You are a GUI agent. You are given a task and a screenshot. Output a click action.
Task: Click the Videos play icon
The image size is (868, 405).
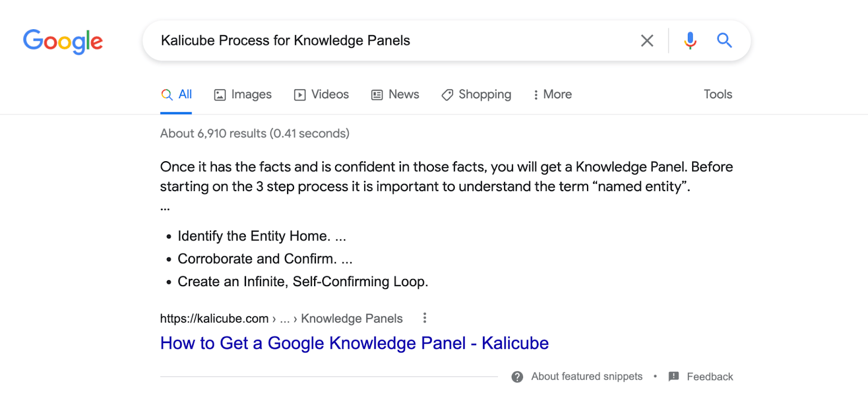coord(299,95)
